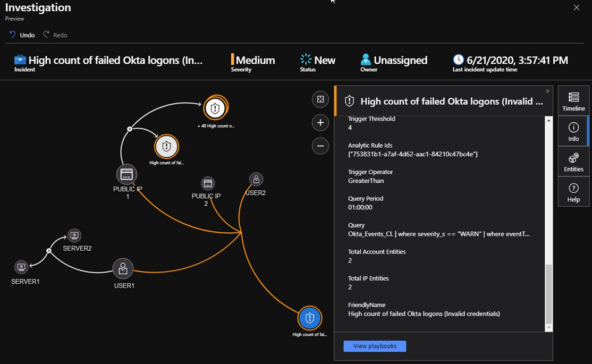The width and height of the screenshot is (592, 364).
Task: Open the Timeline tab
Action: [x=573, y=101]
